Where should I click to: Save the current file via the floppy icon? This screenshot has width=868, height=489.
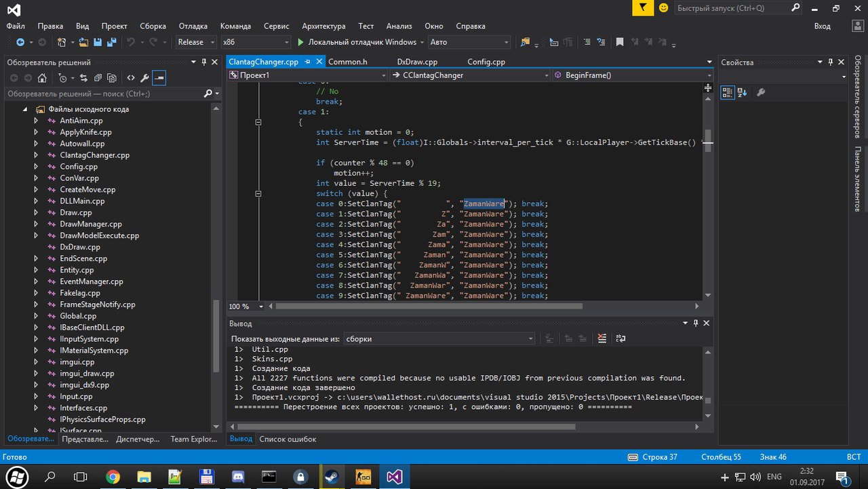pos(98,42)
